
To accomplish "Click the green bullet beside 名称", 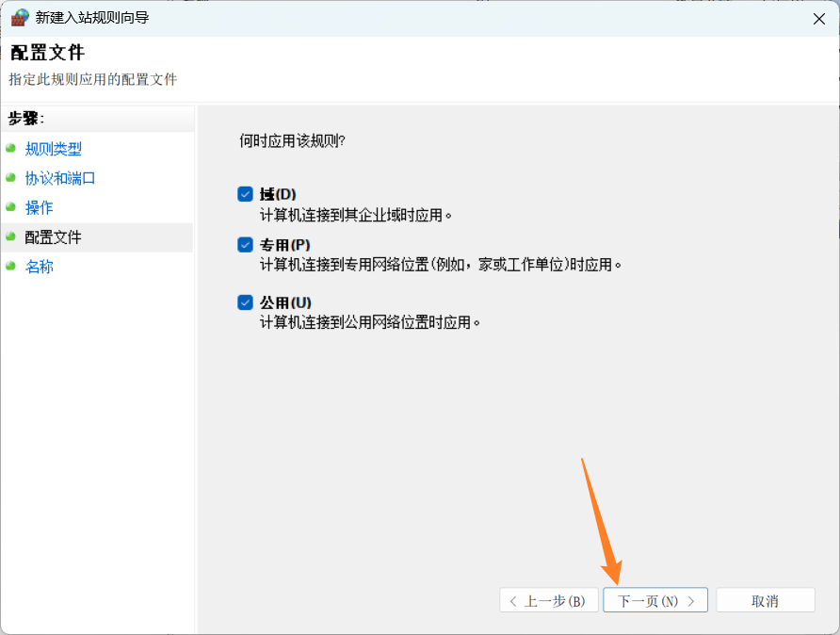I will click(10, 267).
